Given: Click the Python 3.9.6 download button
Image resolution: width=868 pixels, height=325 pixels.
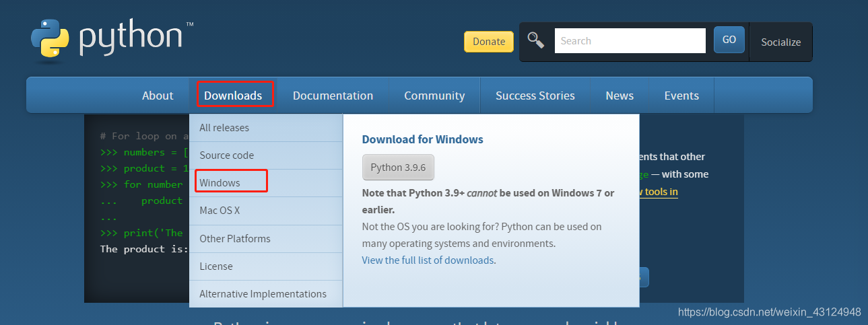Looking at the screenshot, I should (398, 168).
